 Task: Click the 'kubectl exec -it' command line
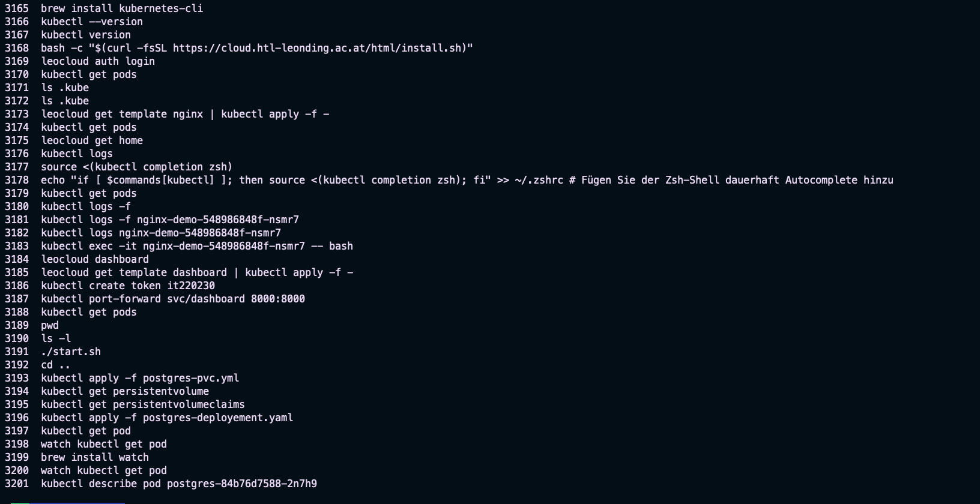pyautogui.click(x=196, y=246)
